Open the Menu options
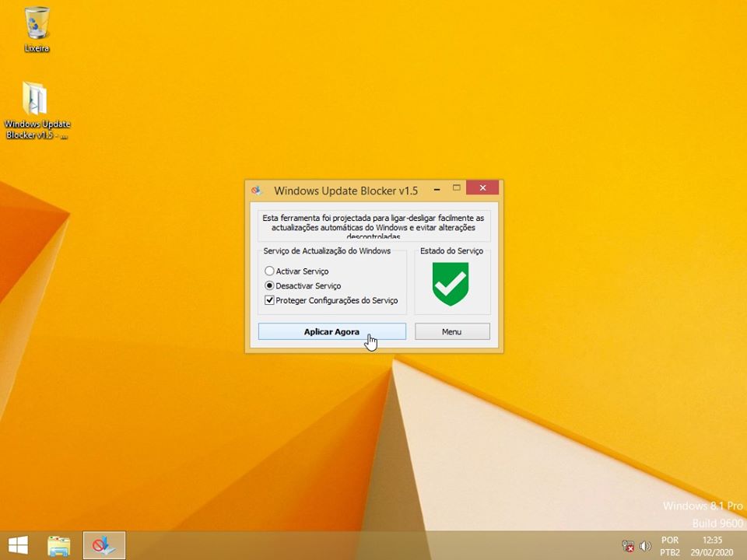The height and width of the screenshot is (560, 747). (x=451, y=331)
